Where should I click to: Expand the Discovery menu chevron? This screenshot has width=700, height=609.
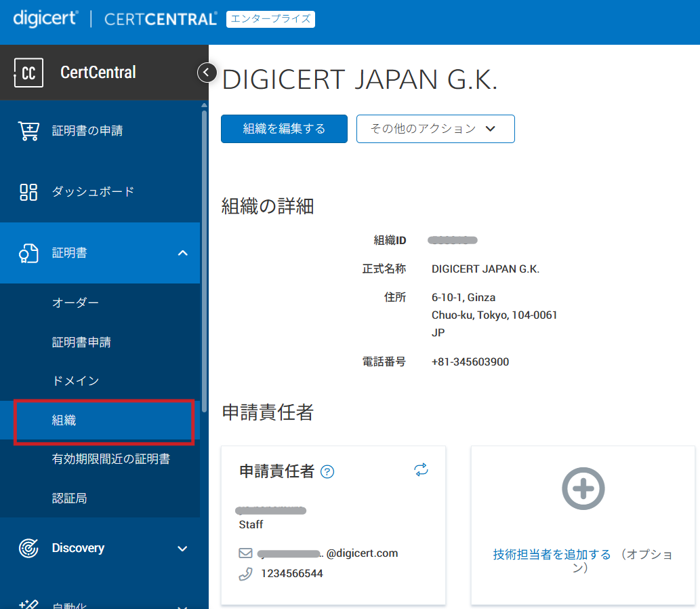pos(182,549)
